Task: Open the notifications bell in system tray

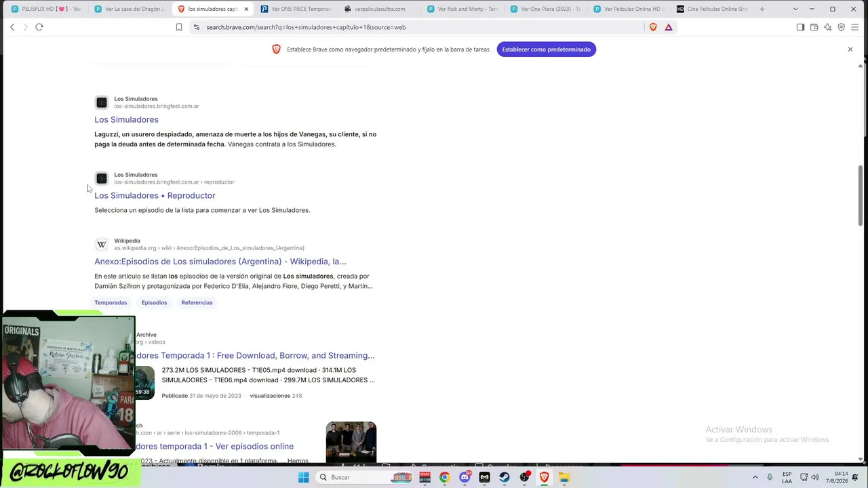Action: [856, 477]
